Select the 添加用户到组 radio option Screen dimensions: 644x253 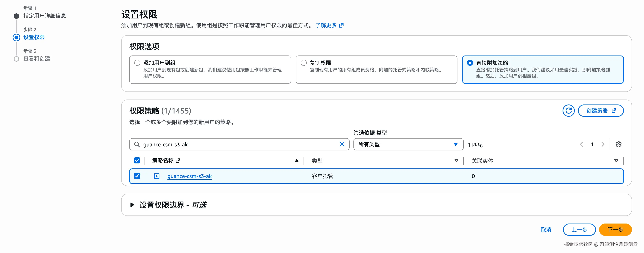point(137,63)
